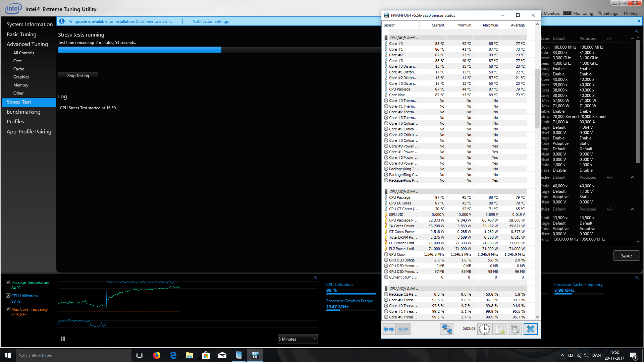Click the update available install link

[x=120, y=21]
